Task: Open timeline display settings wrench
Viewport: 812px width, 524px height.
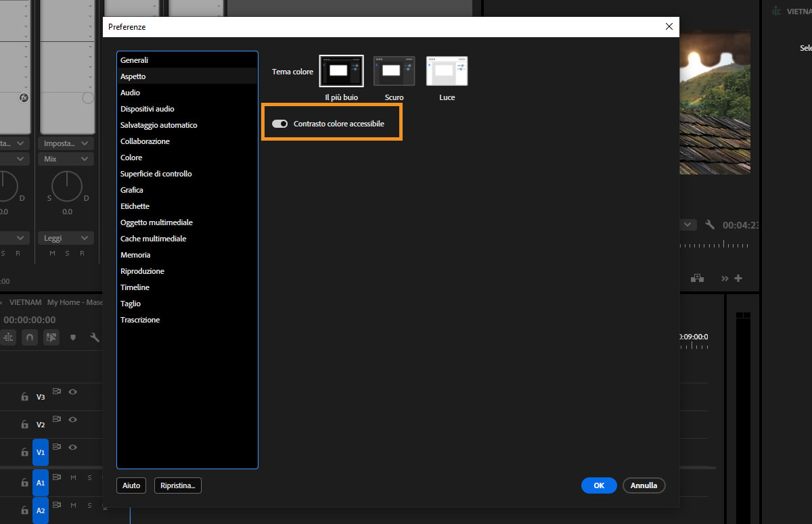Action: [95, 337]
